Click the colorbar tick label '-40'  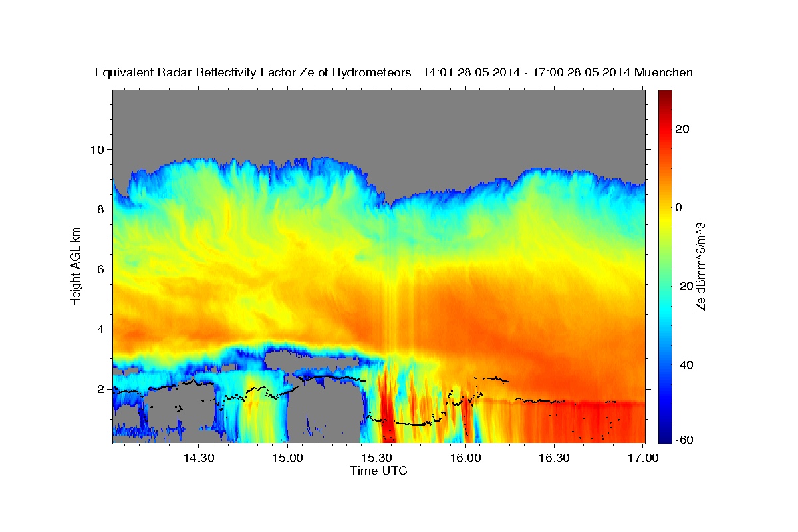(x=686, y=364)
